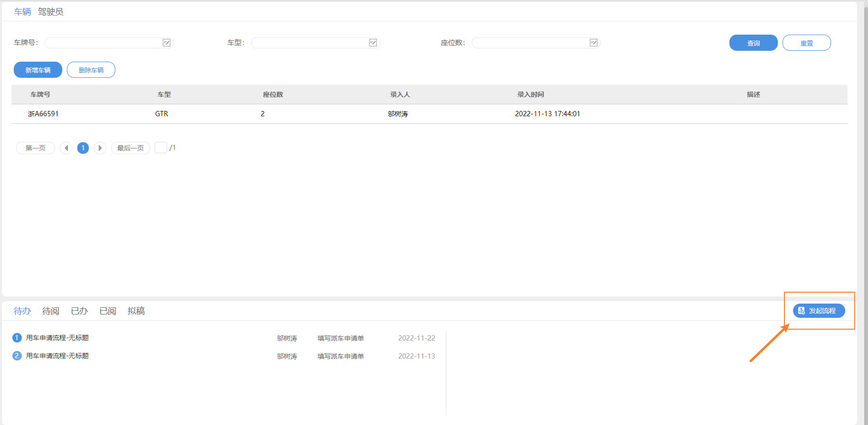
Task: Click the icon inside 车型 field
Action: tap(373, 43)
